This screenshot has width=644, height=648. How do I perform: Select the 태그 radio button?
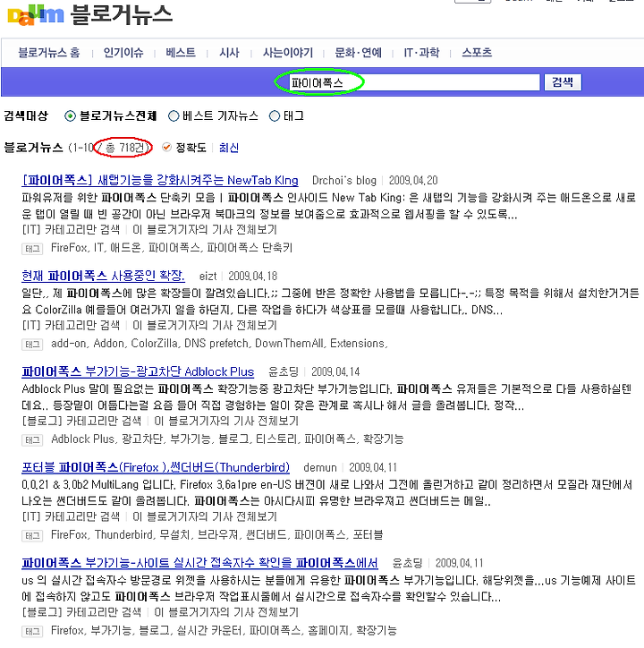(275, 116)
